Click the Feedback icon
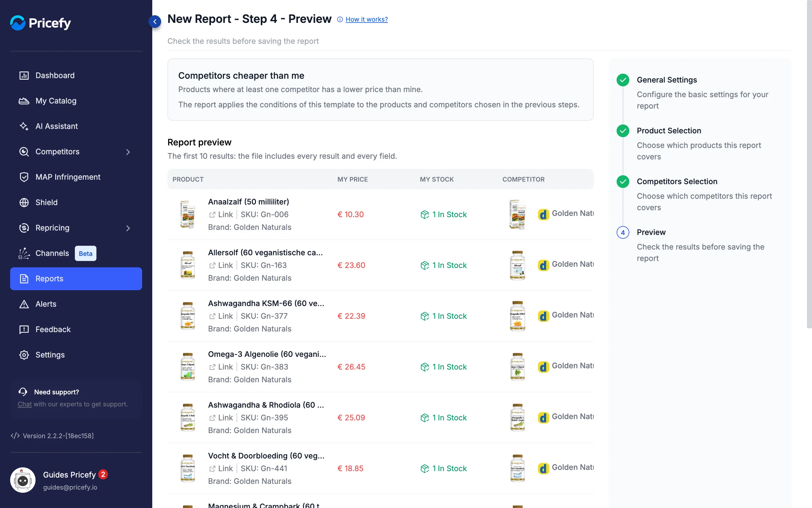 pyautogui.click(x=24, y=330)
